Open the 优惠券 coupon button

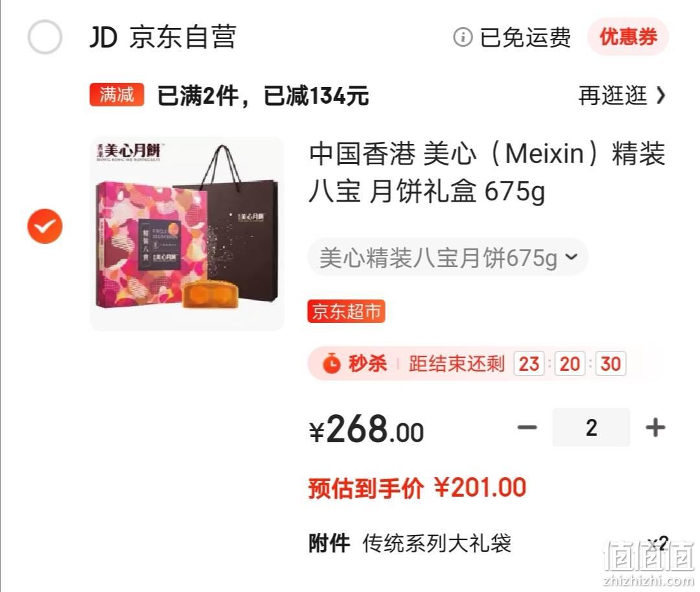tap(628, 36)
